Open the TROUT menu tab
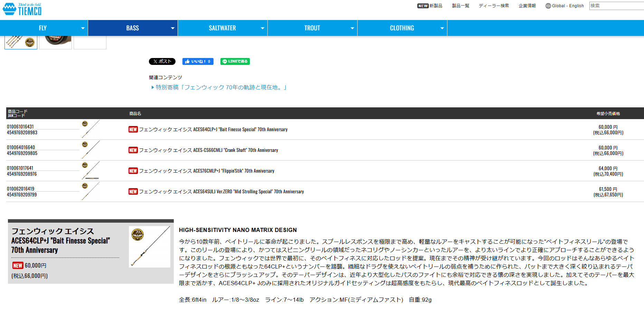Viewport: 644px width, 310px height. [312, 28]
